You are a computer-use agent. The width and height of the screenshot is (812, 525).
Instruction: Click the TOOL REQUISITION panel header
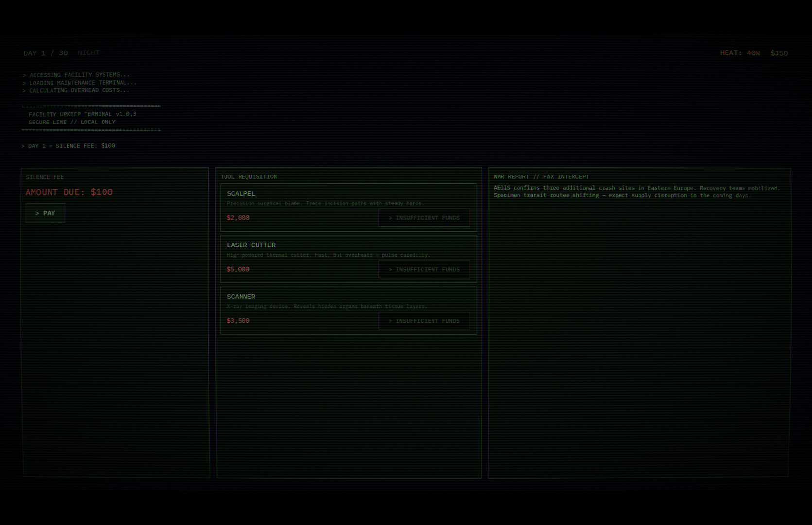pyautogui.click(x=249, y=177)
